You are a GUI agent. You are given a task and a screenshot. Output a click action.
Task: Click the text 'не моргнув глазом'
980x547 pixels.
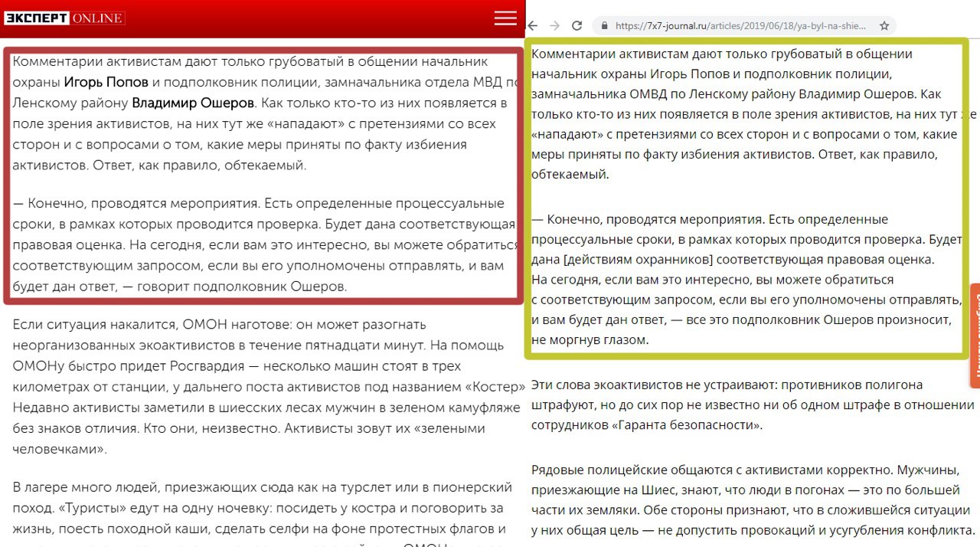point(590,339)
